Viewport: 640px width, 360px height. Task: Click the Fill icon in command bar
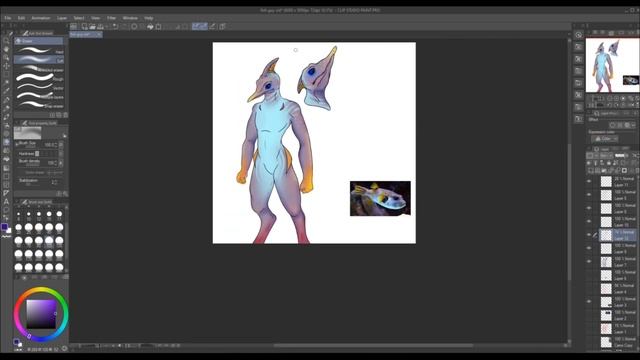150,27
